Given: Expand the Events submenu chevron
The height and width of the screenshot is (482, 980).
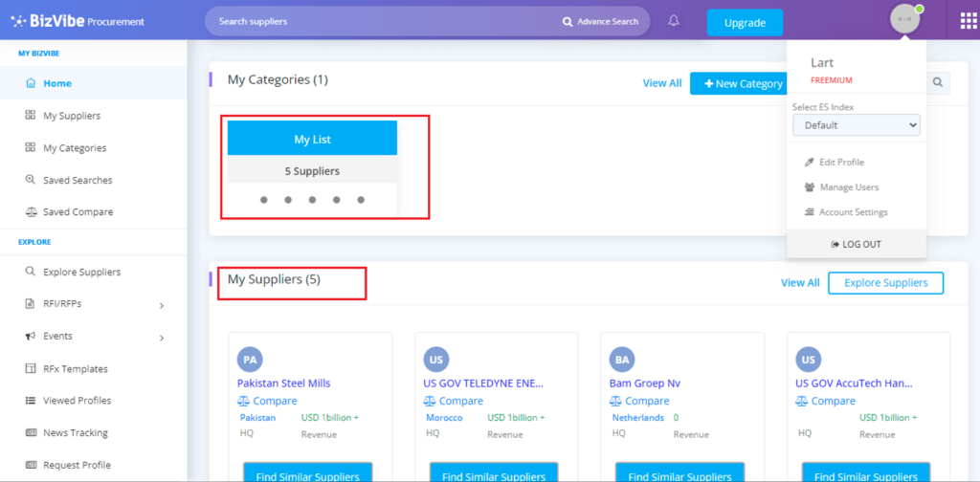Looking at the screenshot, I should click(161, 339).
